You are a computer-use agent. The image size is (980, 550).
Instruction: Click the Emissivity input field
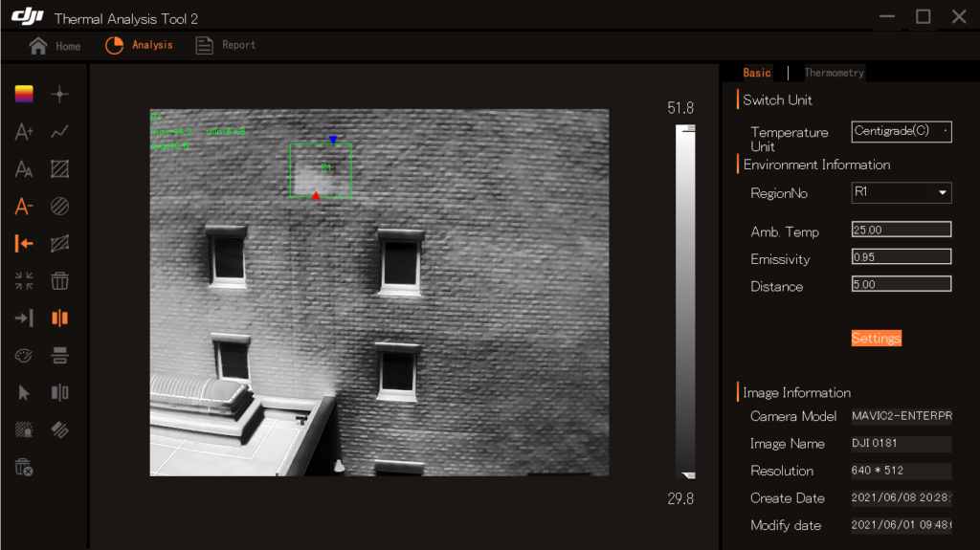coord(902,257)
